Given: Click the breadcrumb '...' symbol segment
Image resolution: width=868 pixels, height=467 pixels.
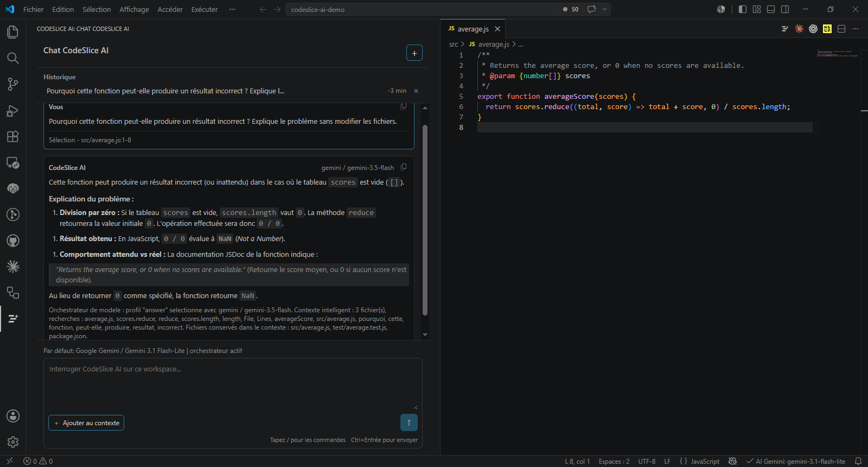Looking at the screenshot, I should pos(521,45).
